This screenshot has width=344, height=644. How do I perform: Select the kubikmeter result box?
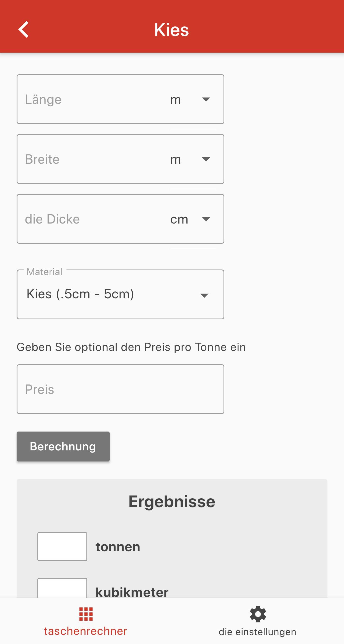click(62, 588)
